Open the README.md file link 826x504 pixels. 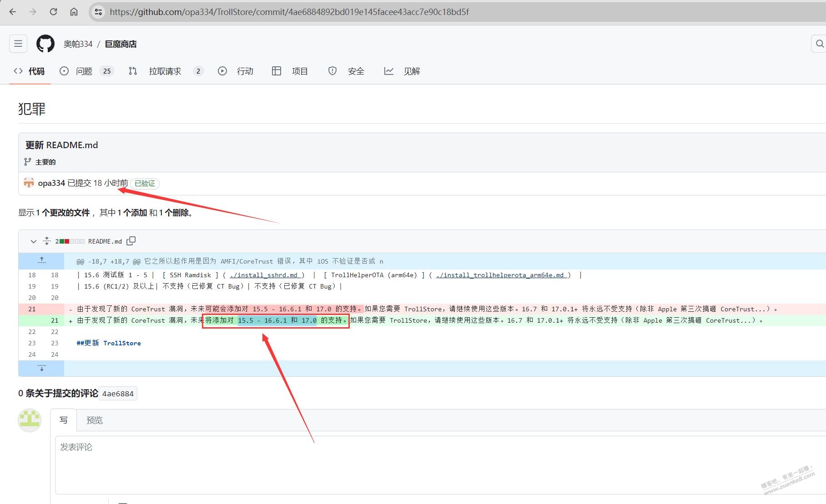pos(105,241)
